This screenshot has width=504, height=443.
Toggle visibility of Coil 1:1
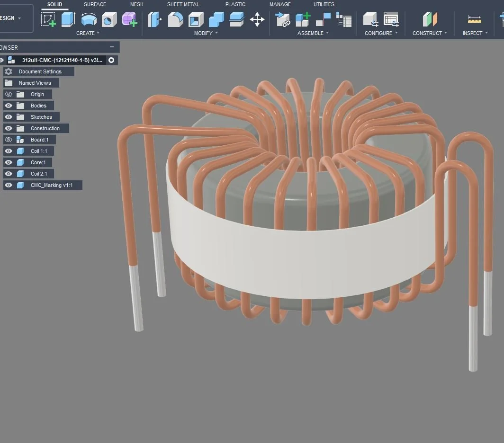[x=8, y=151]
